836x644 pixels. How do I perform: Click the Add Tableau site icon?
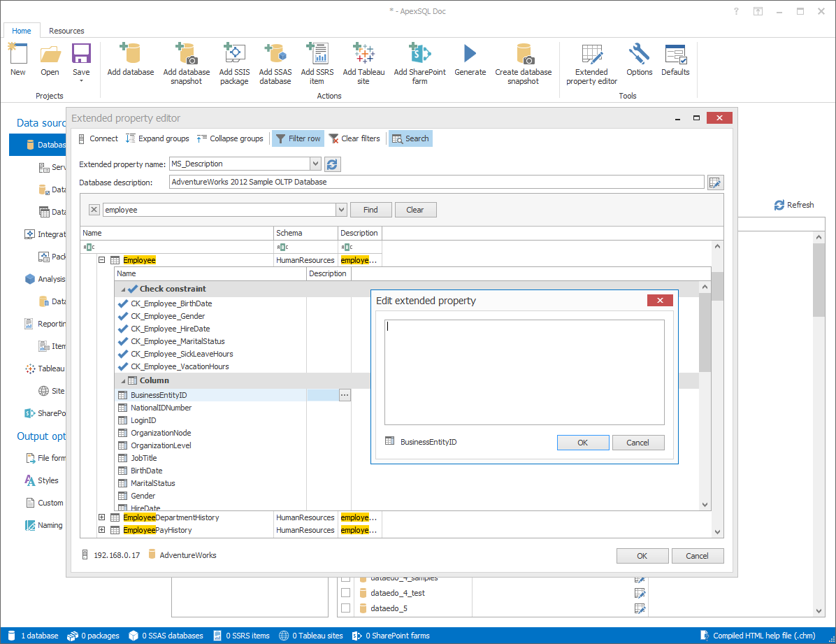pyautogui.click(x=363, y=55)
